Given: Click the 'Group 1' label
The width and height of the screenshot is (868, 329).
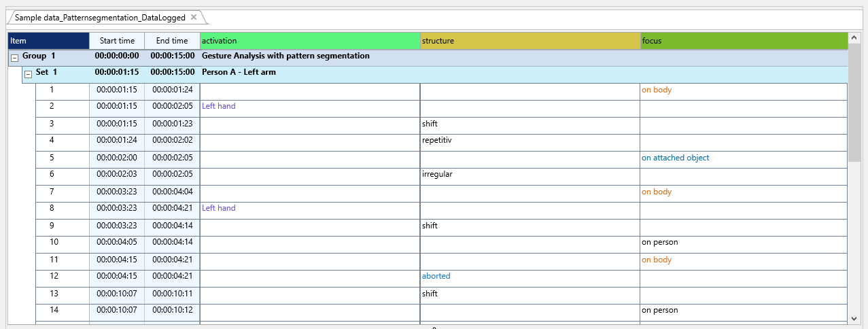Looking at the screenshot, I should [39, 56].
